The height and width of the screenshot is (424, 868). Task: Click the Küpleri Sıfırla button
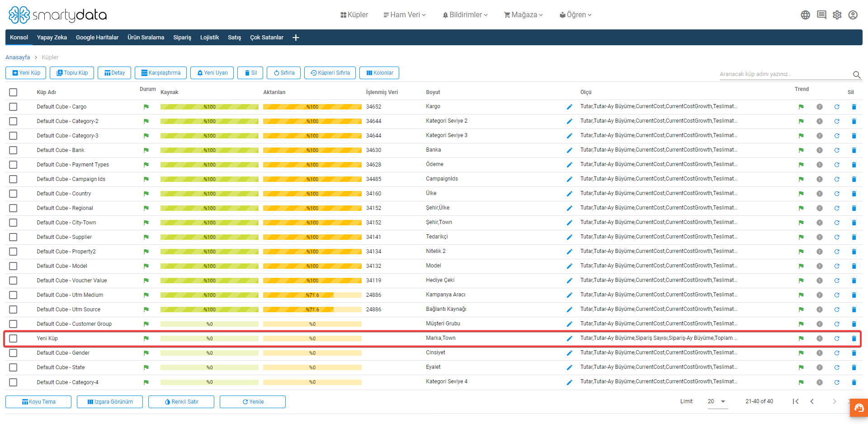point(330,73)
